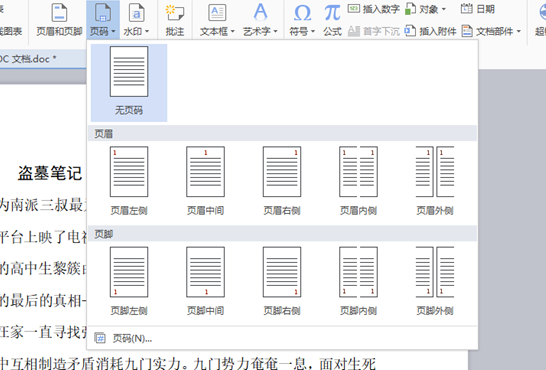Select the 无页码 no page number option
The width and height of the screenshot is (546, 370).
[129, 82]
